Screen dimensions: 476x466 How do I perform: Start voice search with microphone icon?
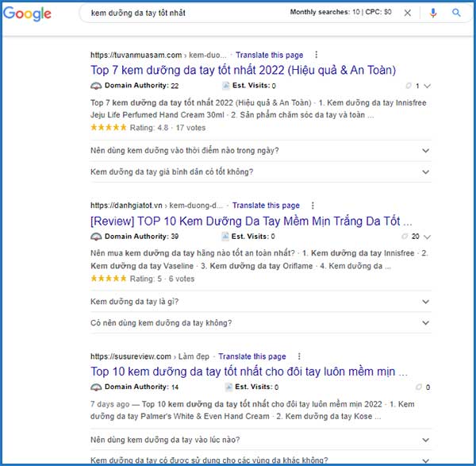click(433, 13)
